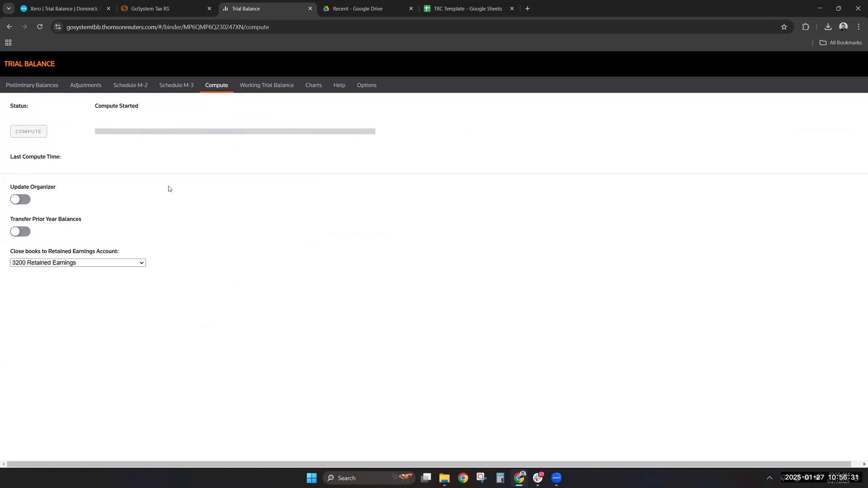Click the compute progress bar
Image resolution: width=868 pixels, height=488 pixels.
coord(235,131)
